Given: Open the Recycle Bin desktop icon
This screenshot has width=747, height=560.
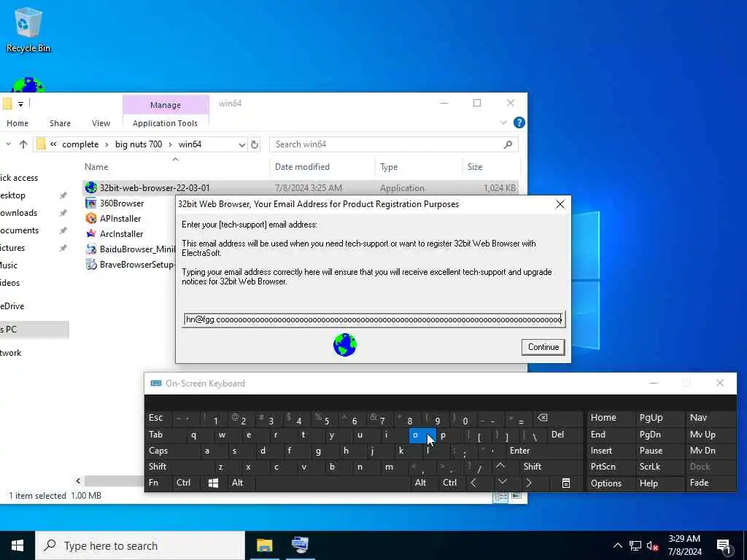Looking at the screenshot, I should [28, 29].
